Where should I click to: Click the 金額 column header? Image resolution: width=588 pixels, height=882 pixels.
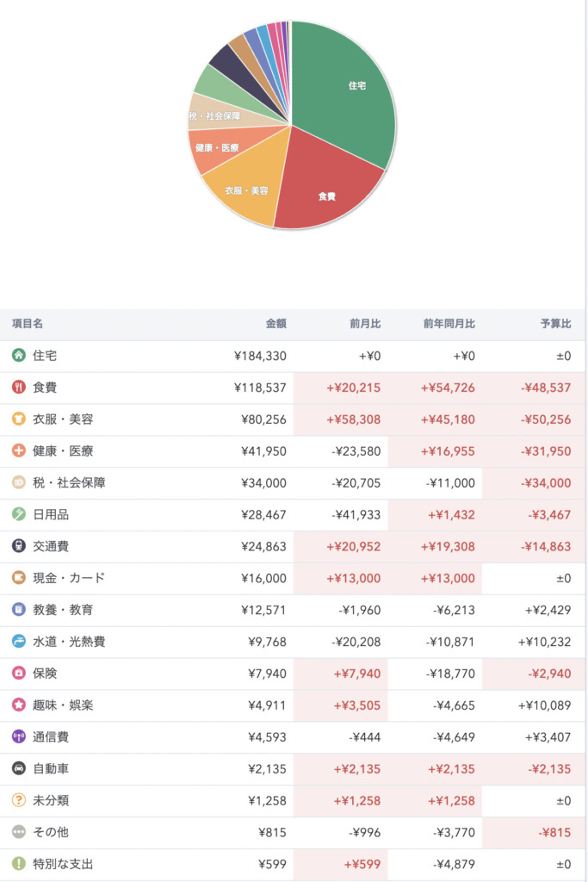click(275, 324)
